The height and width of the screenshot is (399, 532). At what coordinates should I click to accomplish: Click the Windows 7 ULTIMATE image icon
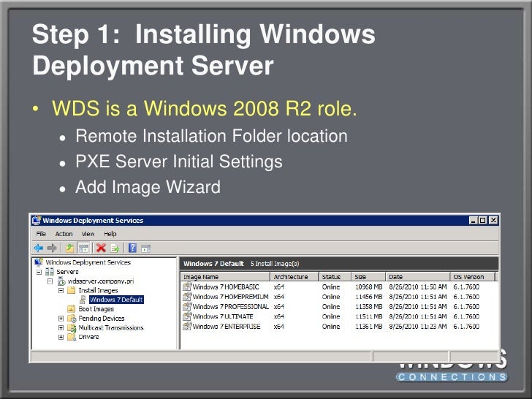coord(187,316)
